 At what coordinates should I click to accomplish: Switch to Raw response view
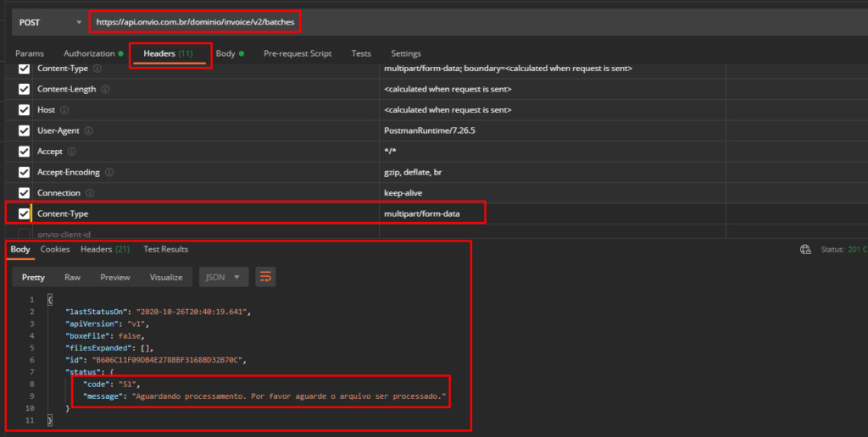pyautogui.click(x=73, y=277)
